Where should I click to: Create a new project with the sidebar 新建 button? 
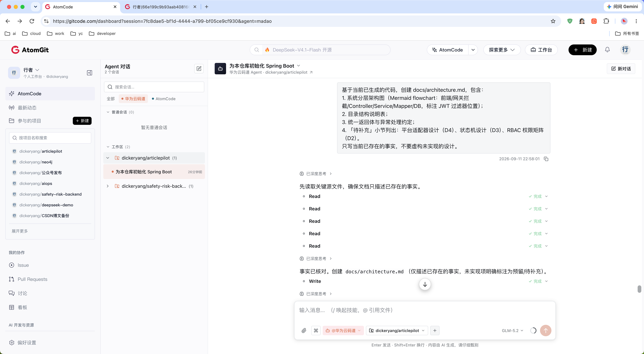tap(82, 121)
